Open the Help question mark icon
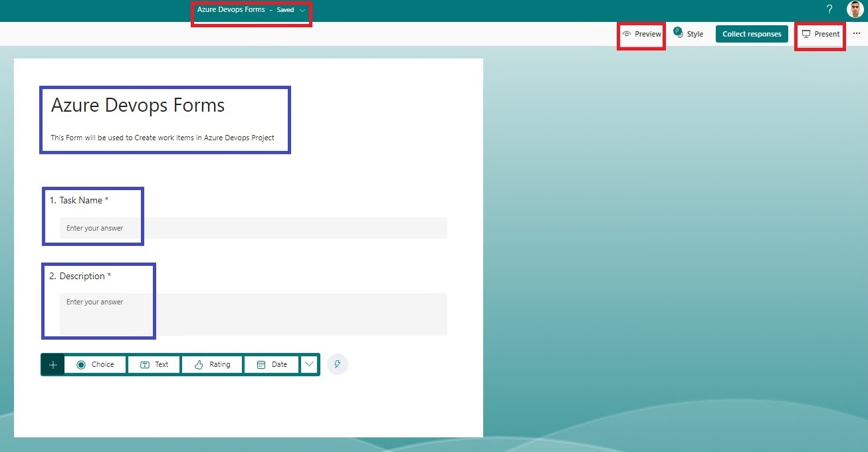Screen dimensions: 868x452 click(829, 9)
